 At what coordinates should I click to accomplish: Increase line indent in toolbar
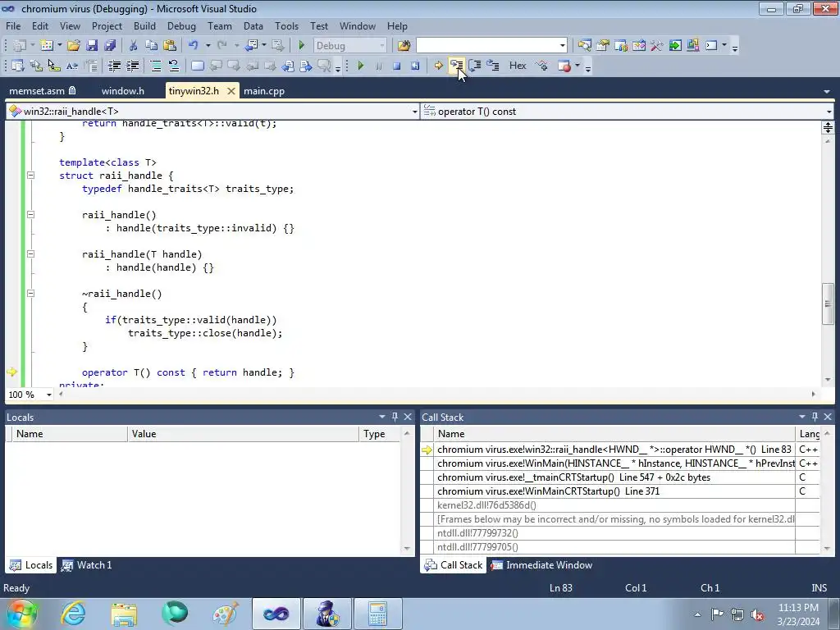[x=132, y=66]
